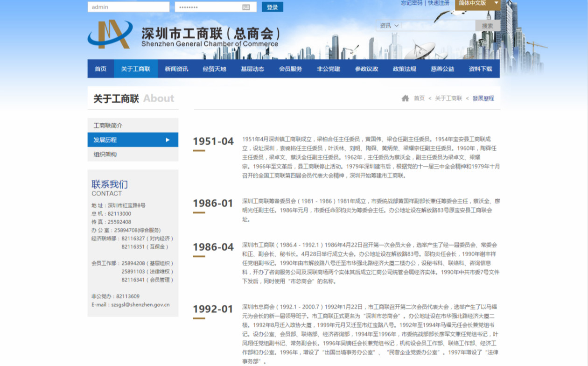The height and width of the screenshot is (366, 588).
Task: Open the 忘记密码 link
Action: pos(412,3)
